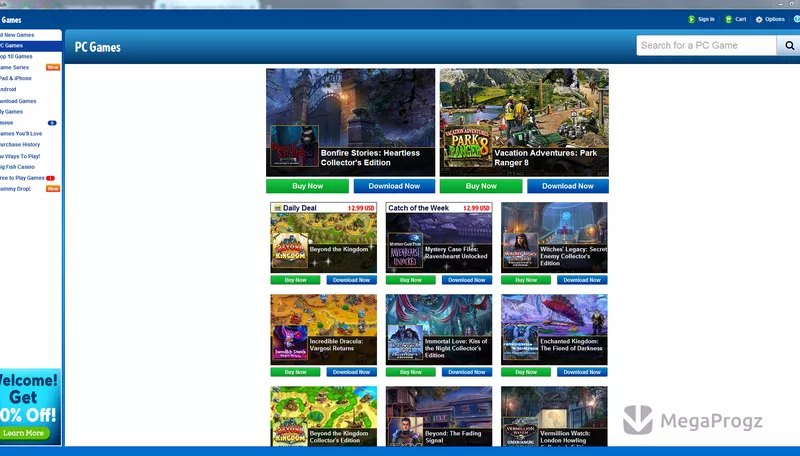Download Now for Daily Deal Beyond the Kingdom
Screen dimensions: 800x456
[x=352, y=280]
